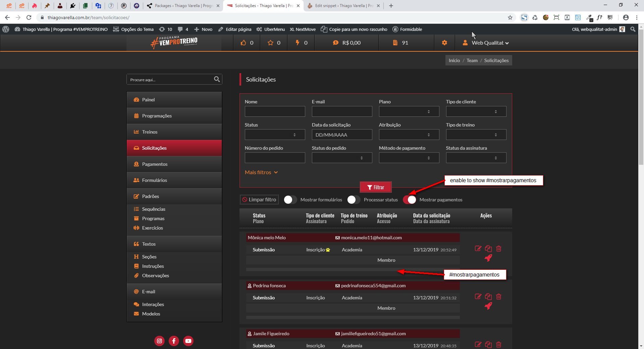Click the edit icon for Mônica melo Melo
Image resolution: width=644 pixels, height=349 pixels.
(478, 249)
